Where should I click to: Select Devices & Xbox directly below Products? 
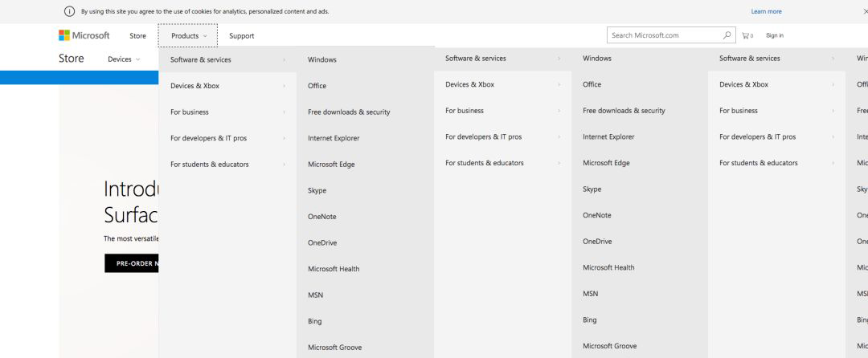pyautogui.click(x=194, y=86)
